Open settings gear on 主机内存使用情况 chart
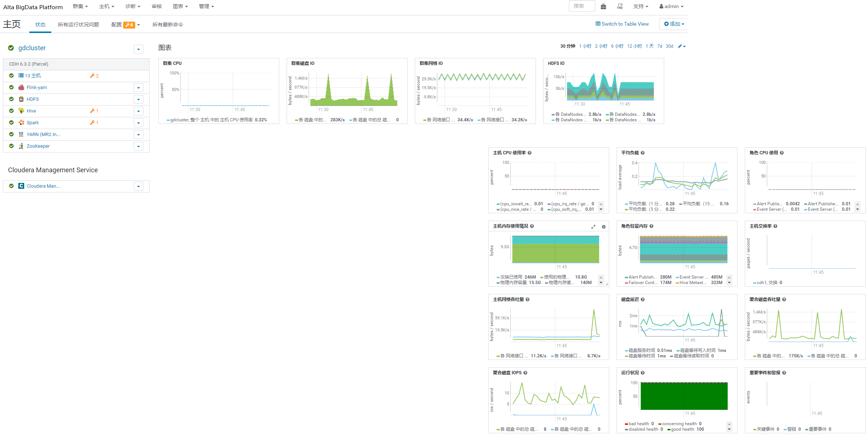 pyautogui.click(x=604, y=227)
